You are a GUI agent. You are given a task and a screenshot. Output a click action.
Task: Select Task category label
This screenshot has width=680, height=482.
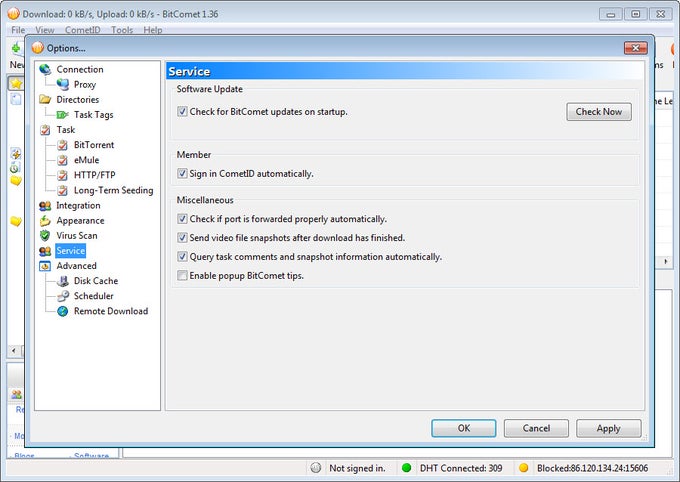[x=65, y=130]
